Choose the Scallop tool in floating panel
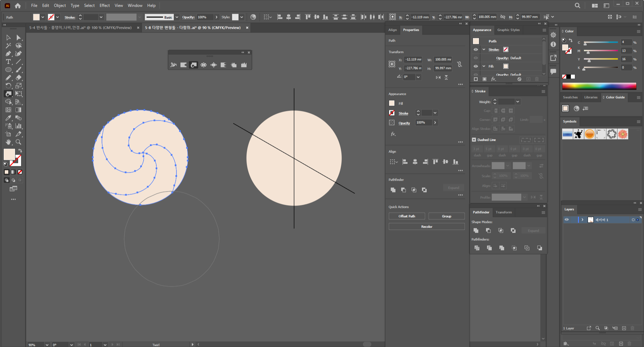This screenshot has width=644, height=347. [224, 65]
